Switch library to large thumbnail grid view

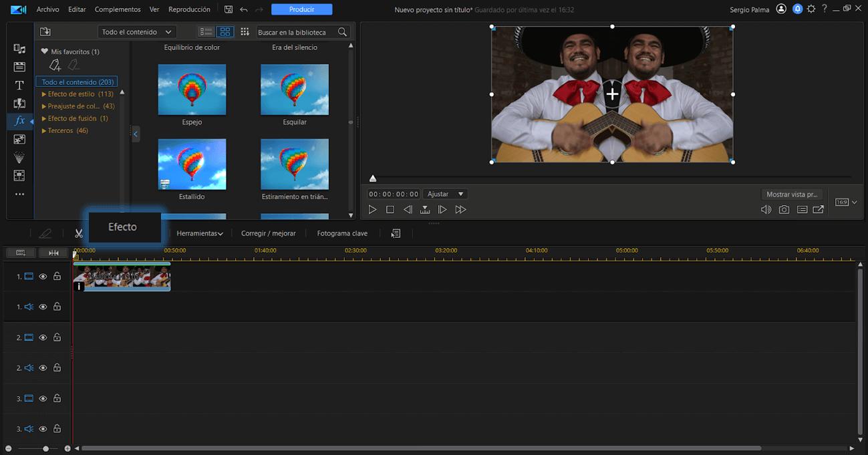tap(225, 32)
